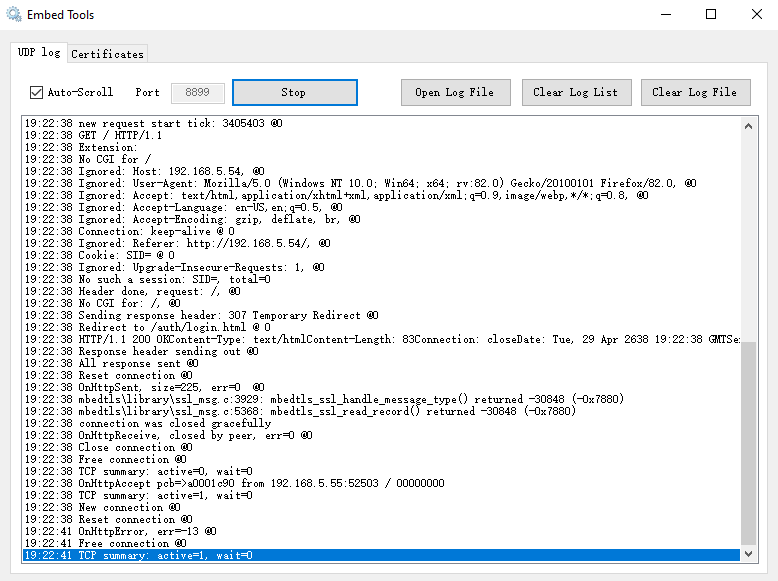Maximize the Embed Tools window

(711, 14)
